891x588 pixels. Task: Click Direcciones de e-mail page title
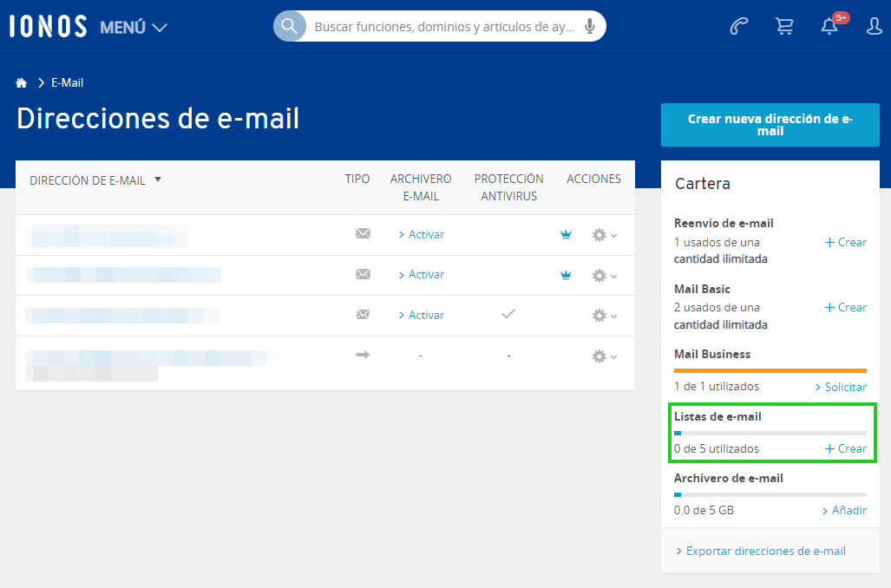158,118
